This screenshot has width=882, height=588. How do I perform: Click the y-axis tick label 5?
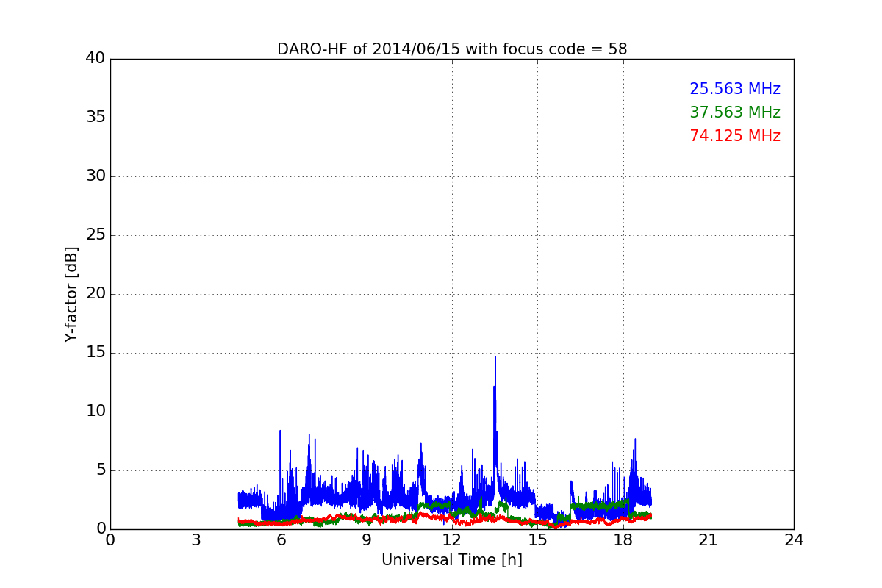click(x=101, y=470)
